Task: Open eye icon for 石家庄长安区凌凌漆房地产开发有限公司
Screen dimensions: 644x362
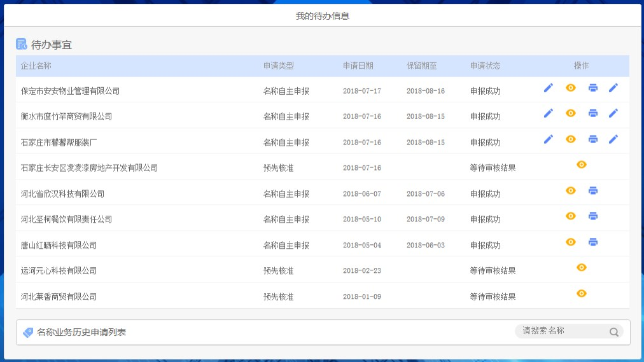Action: [581, 165]
